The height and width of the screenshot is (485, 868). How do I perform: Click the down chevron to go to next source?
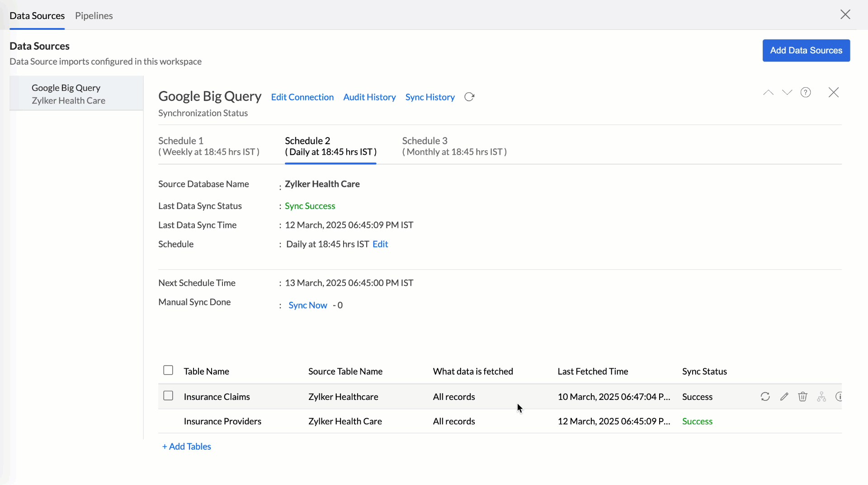(787, 92)
